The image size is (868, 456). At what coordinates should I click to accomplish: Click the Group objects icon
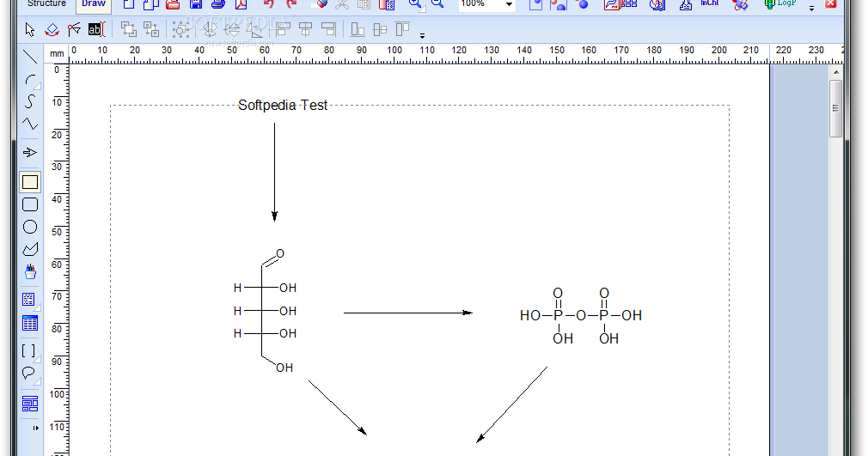coord(128,29)
